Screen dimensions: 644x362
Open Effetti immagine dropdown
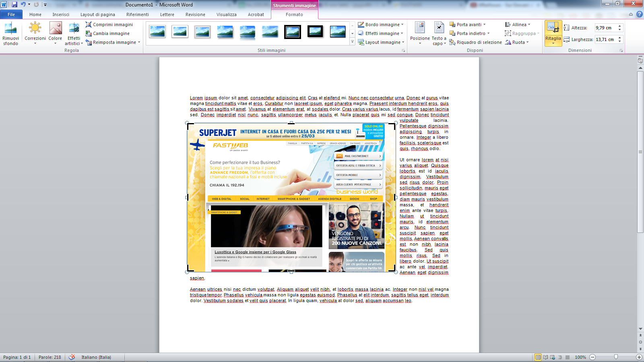(380, 33)
